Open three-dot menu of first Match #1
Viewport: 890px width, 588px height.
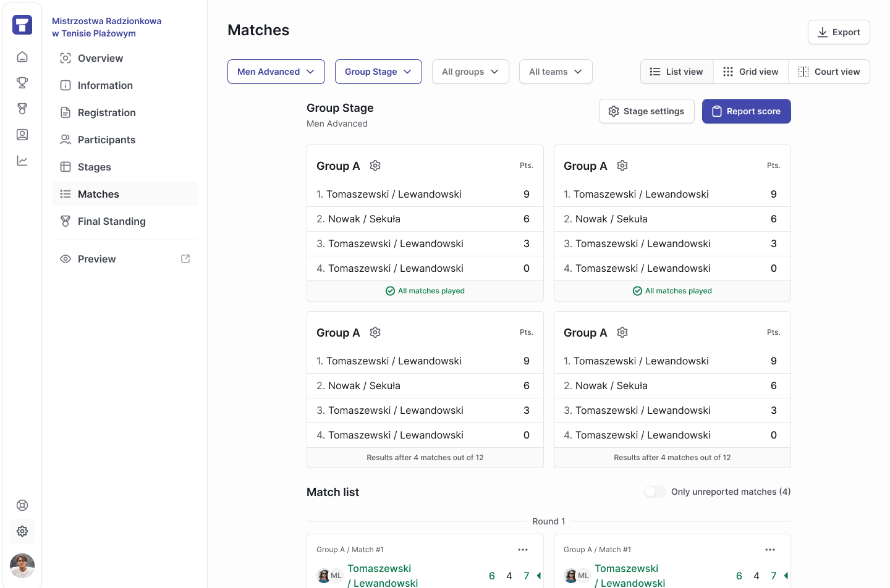523,550
